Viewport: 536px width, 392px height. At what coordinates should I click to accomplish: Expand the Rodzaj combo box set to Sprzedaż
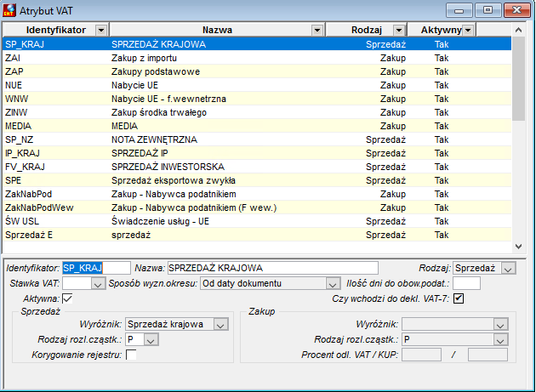[x=508, y=269]
